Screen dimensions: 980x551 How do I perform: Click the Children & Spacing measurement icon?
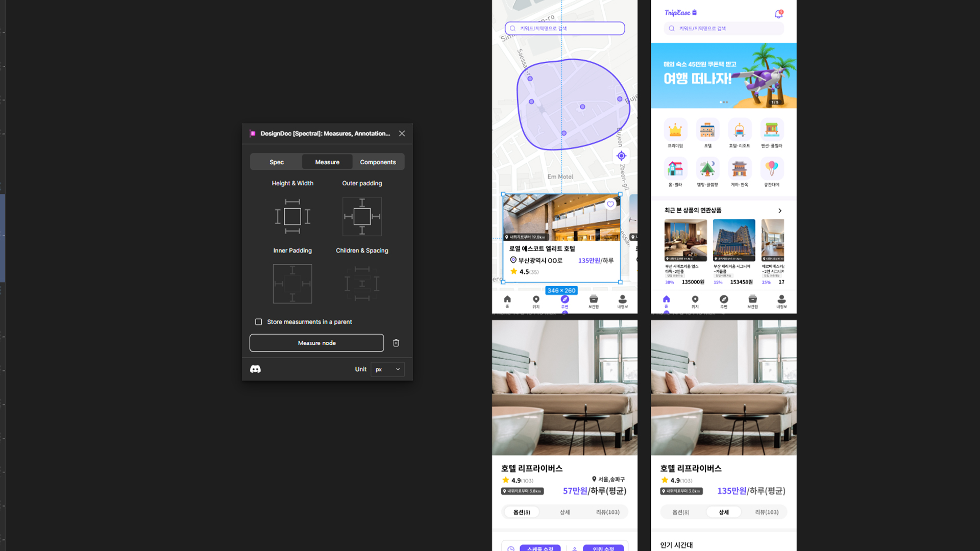pos(362,283)
